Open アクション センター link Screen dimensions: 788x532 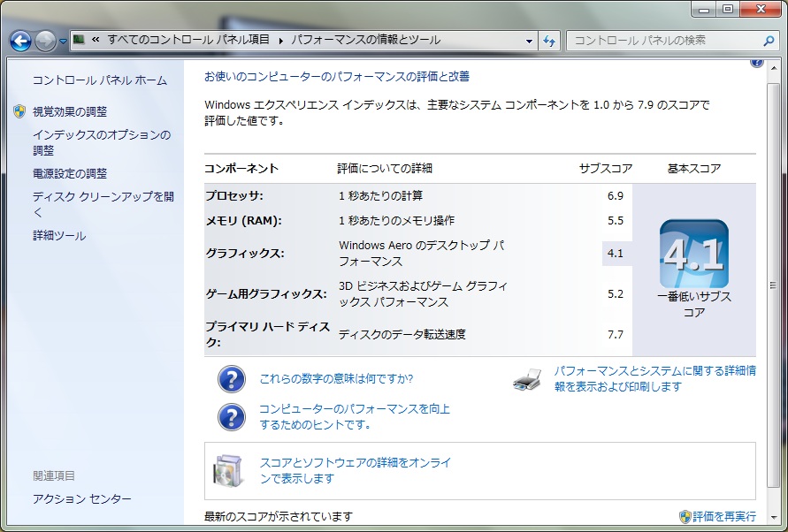tap(82, 498)
